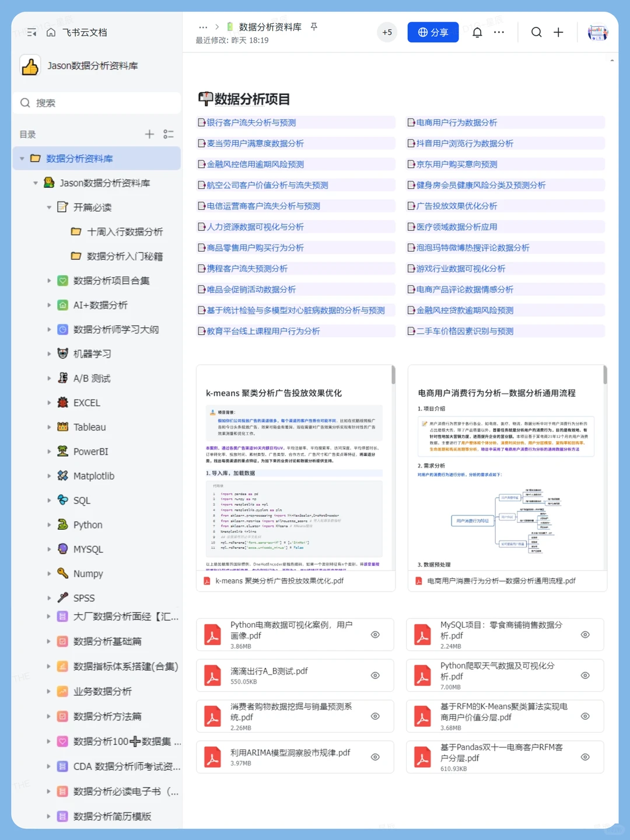This screenshot has height=840, width=630.
Task: Click the EXCEL bug icon in sidebar
Action: point(63,402)
